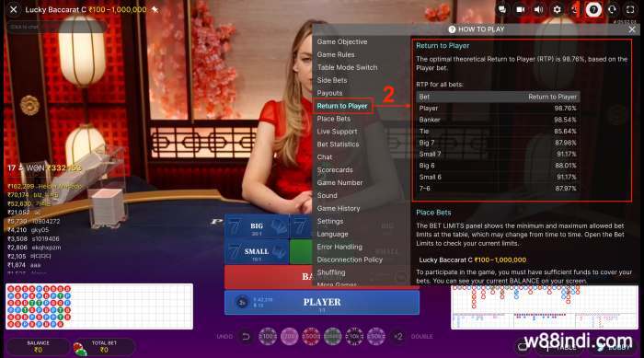The image size is (644, 358).
Task: Open the Payouts help topic
Action: click(x=329, y=93)
